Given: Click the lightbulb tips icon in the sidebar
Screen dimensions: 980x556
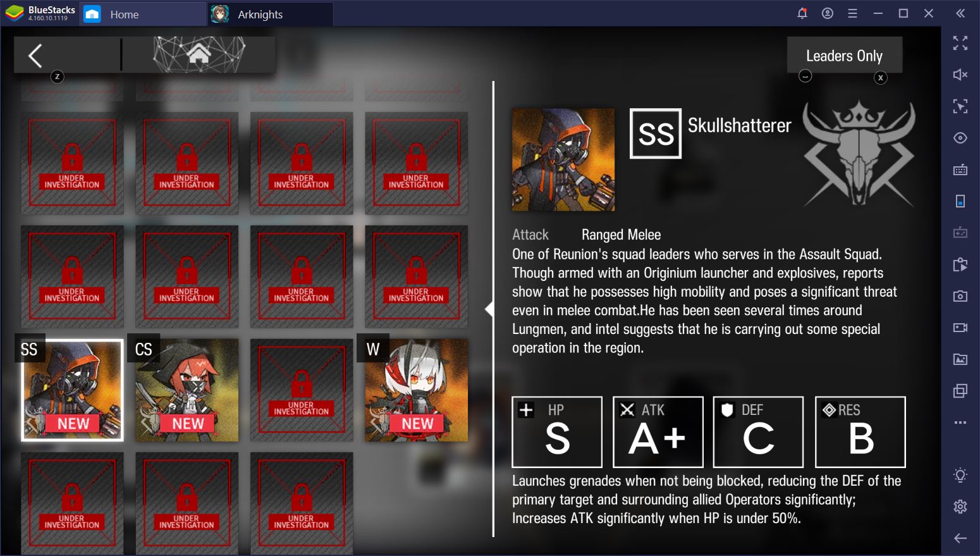Looking at the screenshot, I should [x=960, y=475].
